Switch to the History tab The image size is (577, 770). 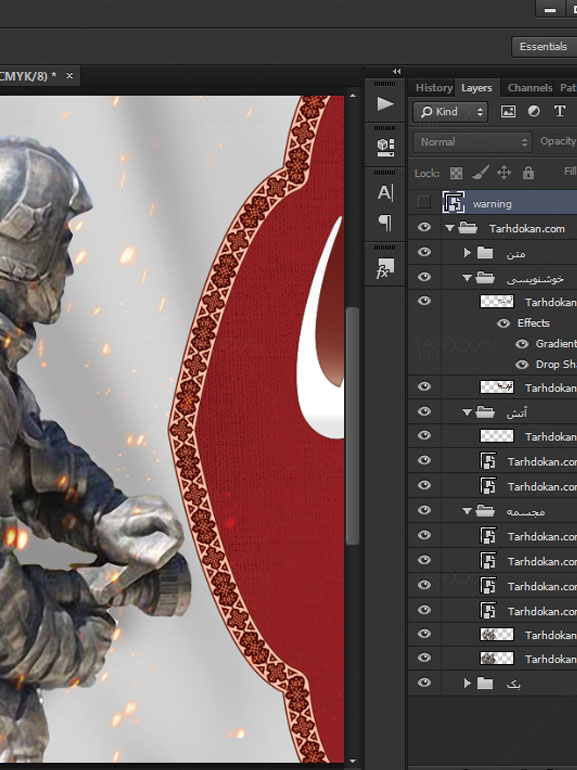click(434, 88)
